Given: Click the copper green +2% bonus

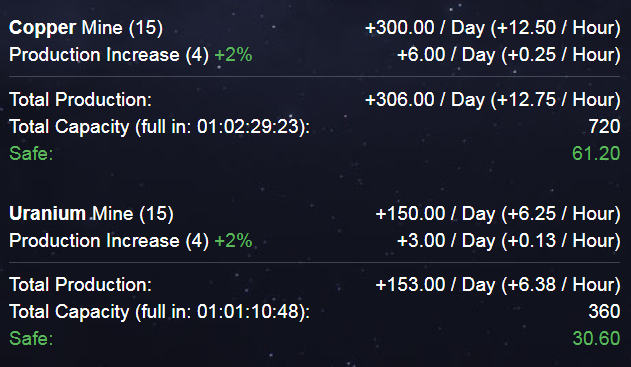Looking at the screenshot, I should pyautogui.click(x=233, y=55).
